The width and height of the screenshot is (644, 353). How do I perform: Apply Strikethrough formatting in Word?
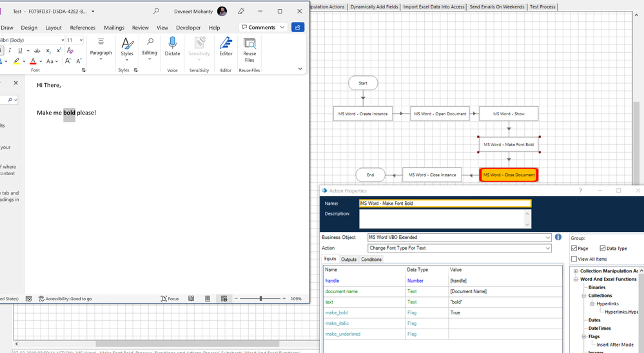(37, 50)
